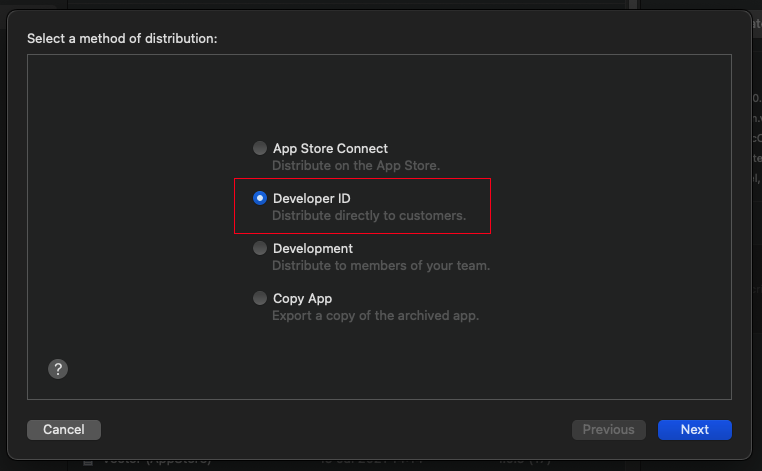Click "Distribute on the App Store." description
The image size is (762, 471).
pos(356,165)
